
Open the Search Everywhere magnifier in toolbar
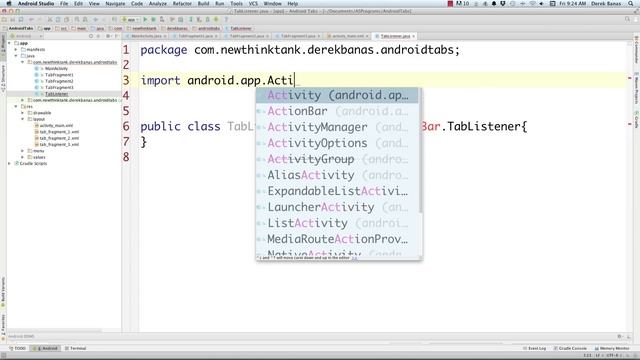click(627, 19)
